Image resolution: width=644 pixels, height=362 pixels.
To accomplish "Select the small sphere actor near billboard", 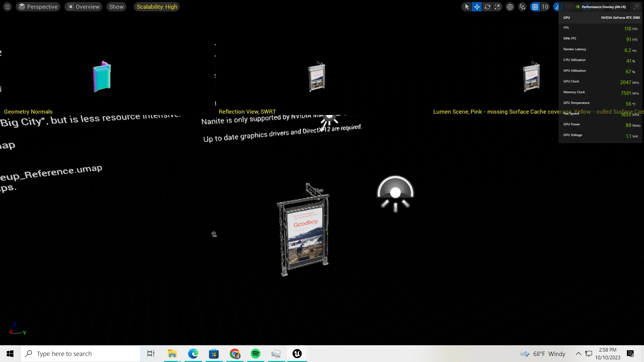I will click(x=214, y=234).
